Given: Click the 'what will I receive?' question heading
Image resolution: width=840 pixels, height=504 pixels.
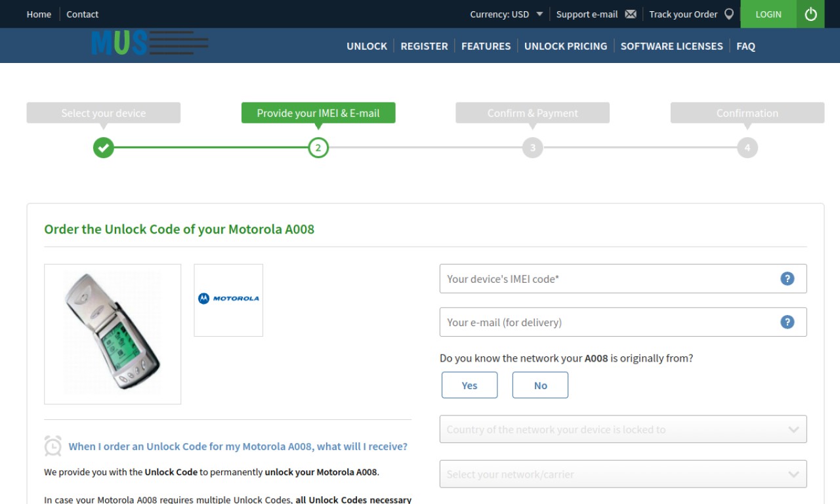Looking at the screenshot, I should coord(238,446).
